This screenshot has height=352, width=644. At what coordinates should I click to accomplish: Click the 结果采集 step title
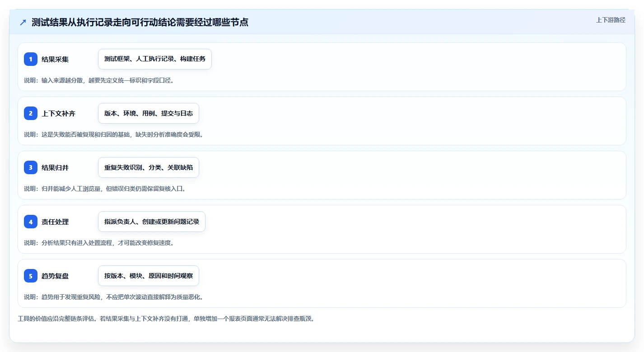point(55,59)
